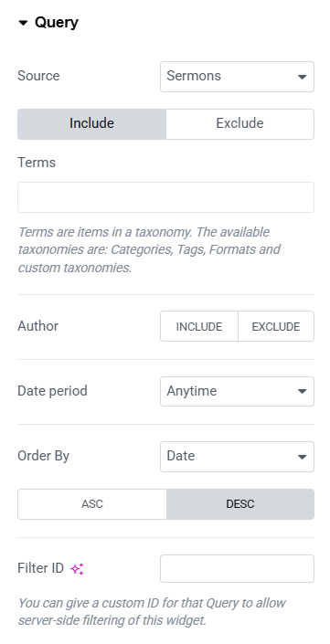330x644 pixels.
Task: Open the Order By Date dropdown
Action: [x=237, y=457]
